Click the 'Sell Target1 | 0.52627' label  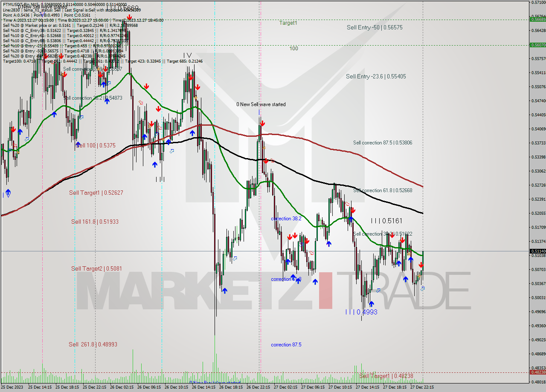pos(96,193)
